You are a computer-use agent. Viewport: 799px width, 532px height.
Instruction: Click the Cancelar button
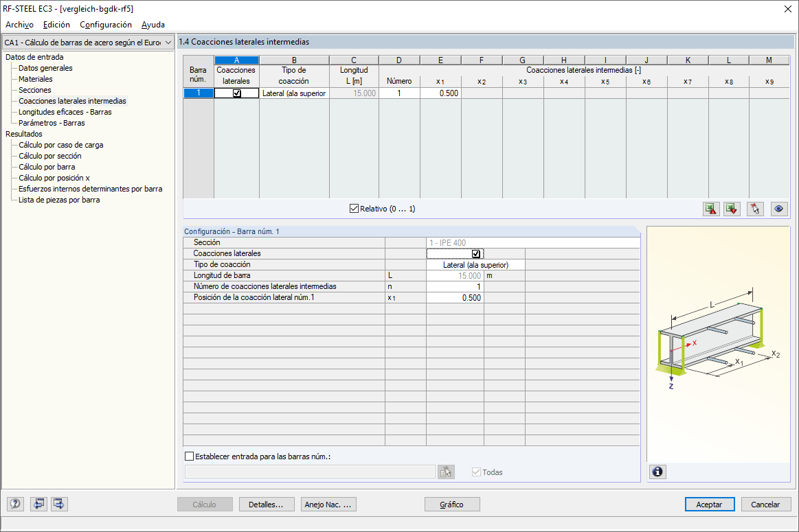click(766, 505)
